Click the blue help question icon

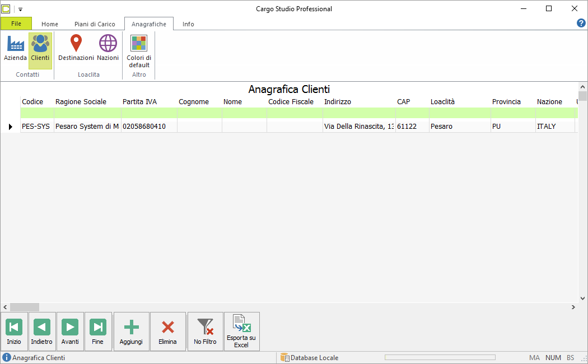point(581,24)
